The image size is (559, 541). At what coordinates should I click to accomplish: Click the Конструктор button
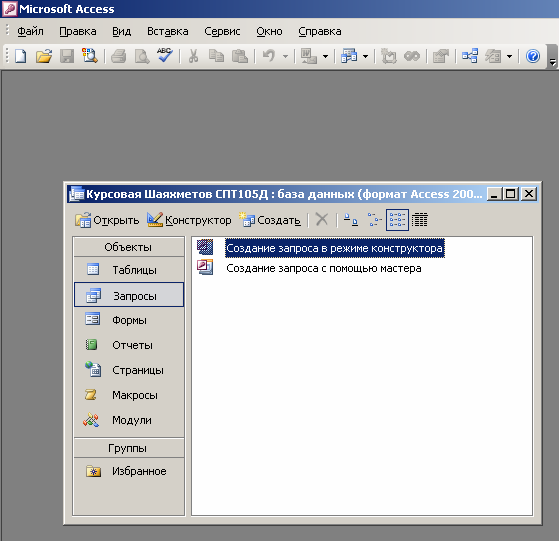tap(189, 220)
